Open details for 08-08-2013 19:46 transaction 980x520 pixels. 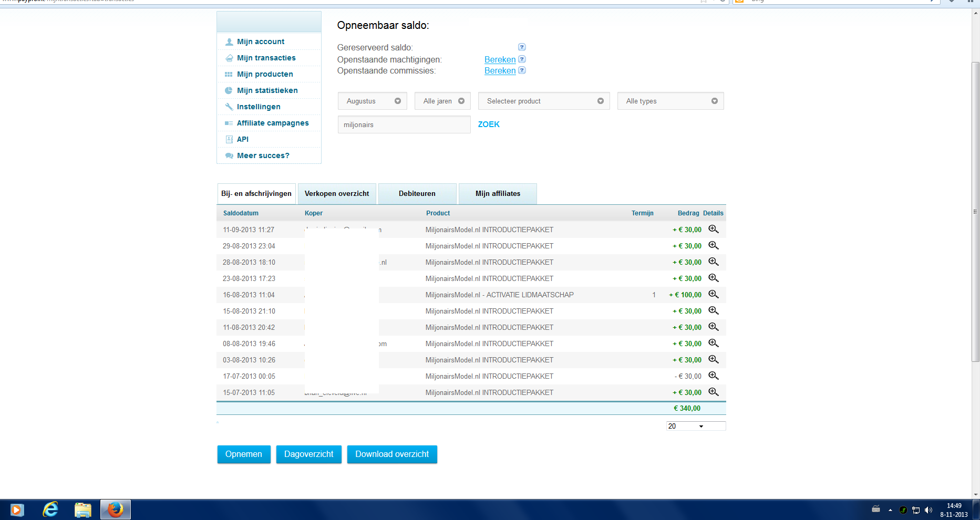[713, 343]
